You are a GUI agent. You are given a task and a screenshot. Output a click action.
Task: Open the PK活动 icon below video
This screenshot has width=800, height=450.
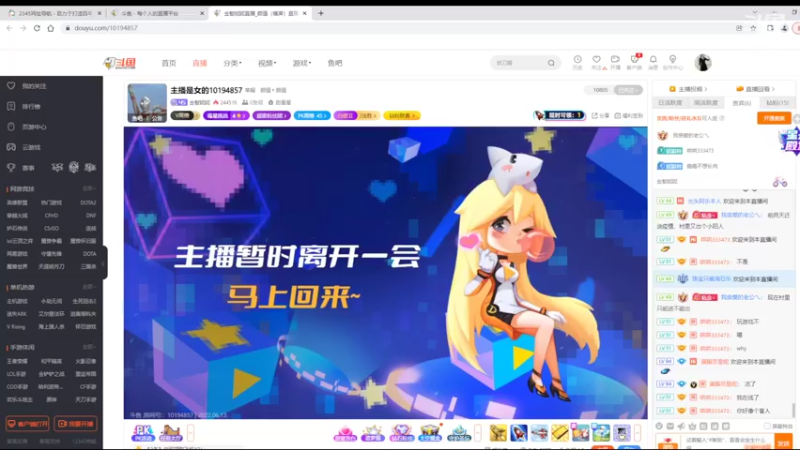coord(142,433)
